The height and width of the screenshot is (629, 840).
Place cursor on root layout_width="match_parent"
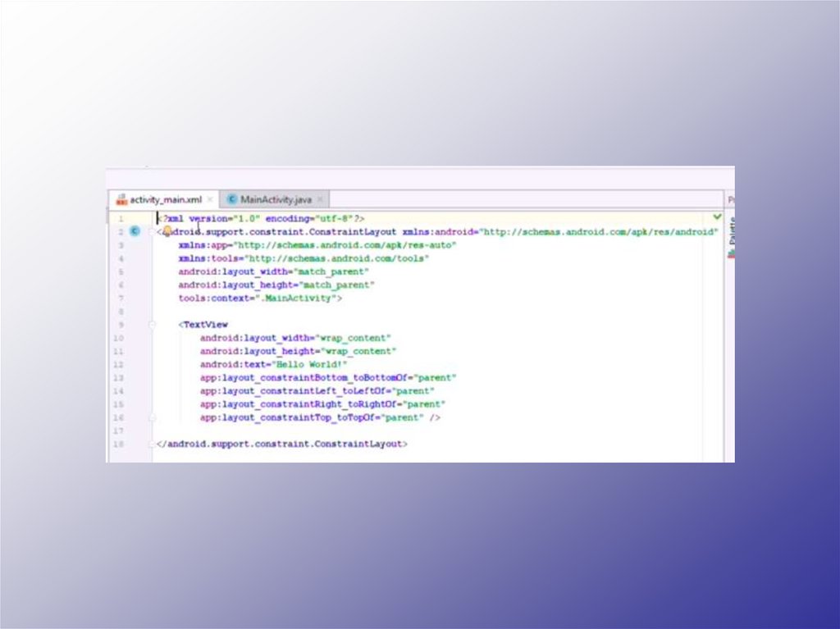274,271
